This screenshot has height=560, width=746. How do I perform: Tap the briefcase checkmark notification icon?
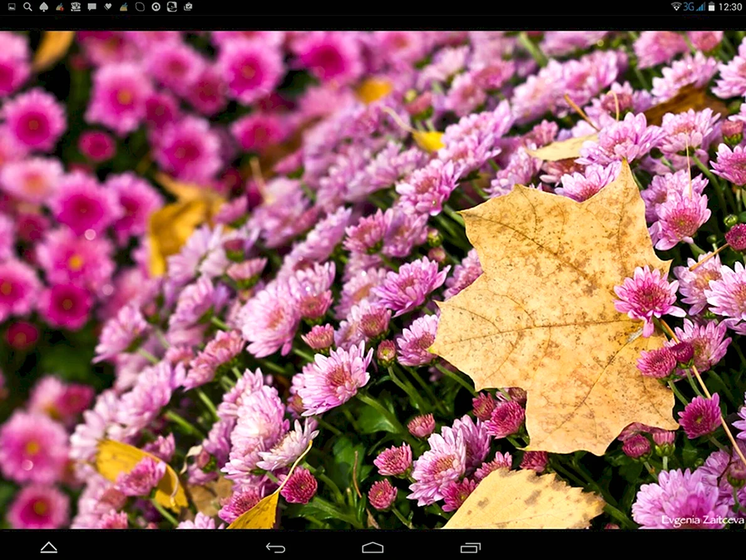tap(188, 7)
